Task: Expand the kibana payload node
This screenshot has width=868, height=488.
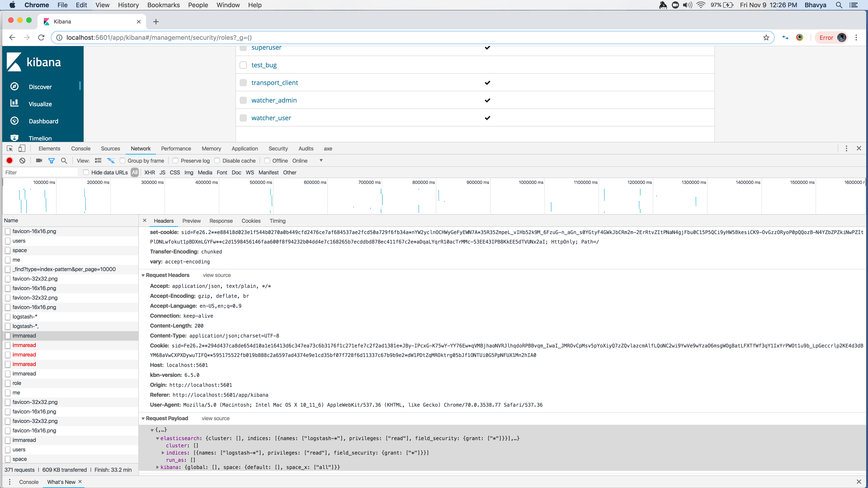Action: click(157, 467)
